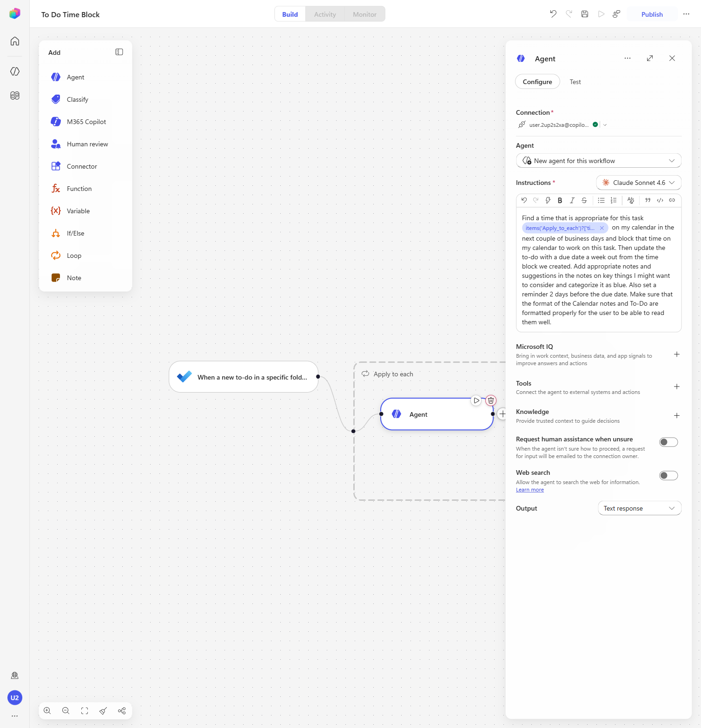Viewport: 701px width, 728px height.
Task: Open Agent panel more options
Action: coord(628,58)
